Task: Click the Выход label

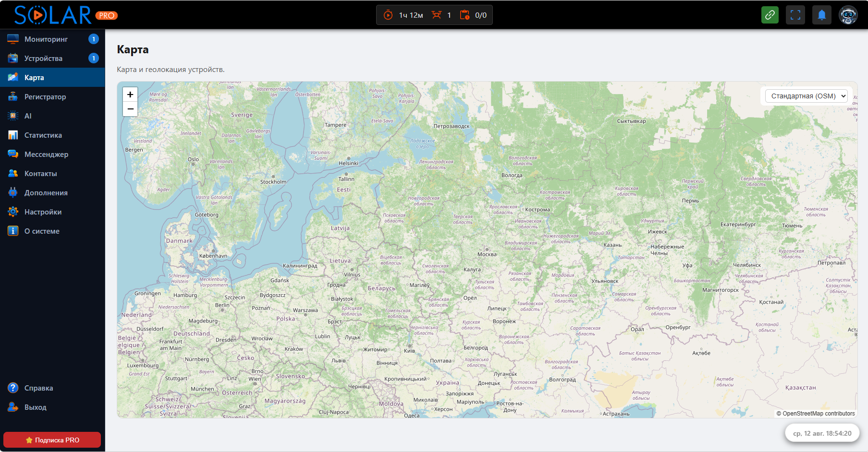Action: pyautogui.click(x=36, y=407)
